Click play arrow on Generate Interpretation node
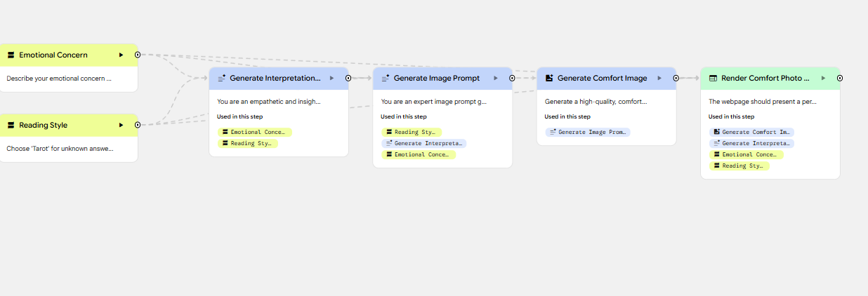This screenshot has width=868, height=296. [331, 79]
